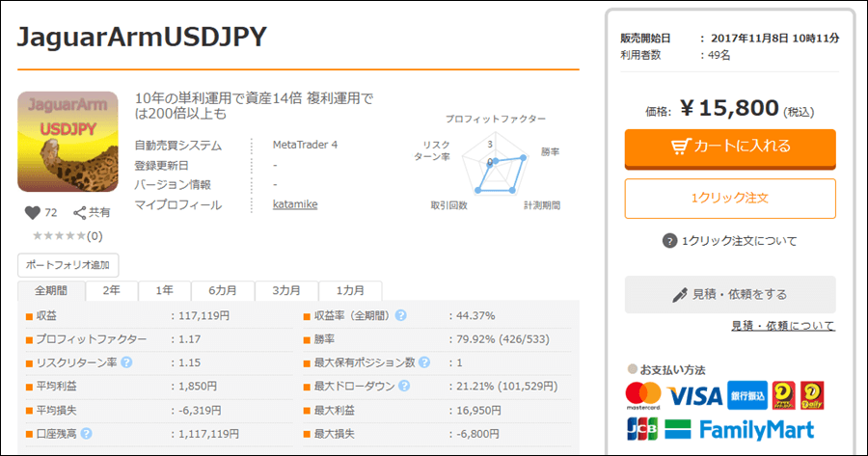Switch to the 2年 tab
The width and height of the screenshot is (868, 456).
(111, 290)
